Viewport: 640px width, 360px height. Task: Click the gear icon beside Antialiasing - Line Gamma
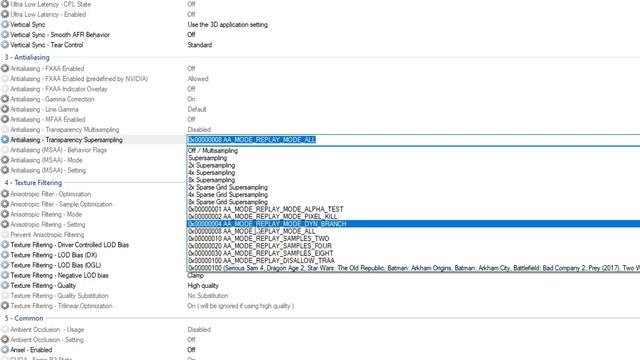click(x=5, y=109)
